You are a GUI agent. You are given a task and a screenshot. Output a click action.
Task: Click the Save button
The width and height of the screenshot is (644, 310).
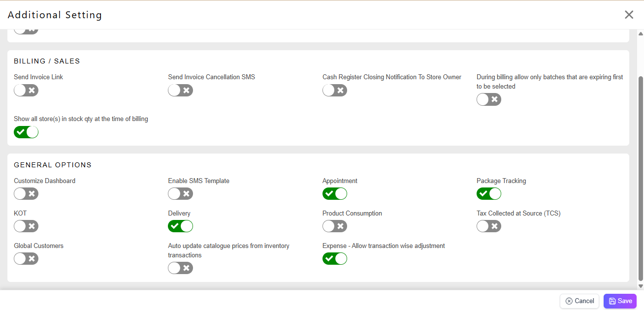click(620, 301)
